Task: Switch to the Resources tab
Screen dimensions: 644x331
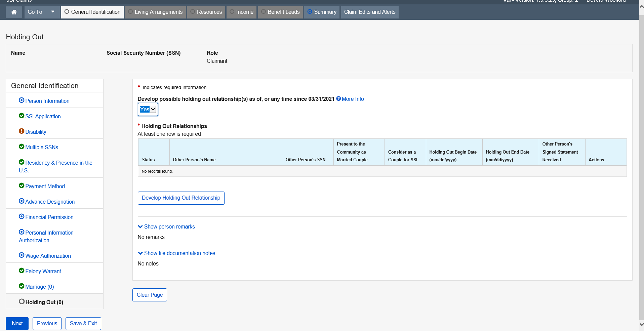Action: tap(206, 12)
